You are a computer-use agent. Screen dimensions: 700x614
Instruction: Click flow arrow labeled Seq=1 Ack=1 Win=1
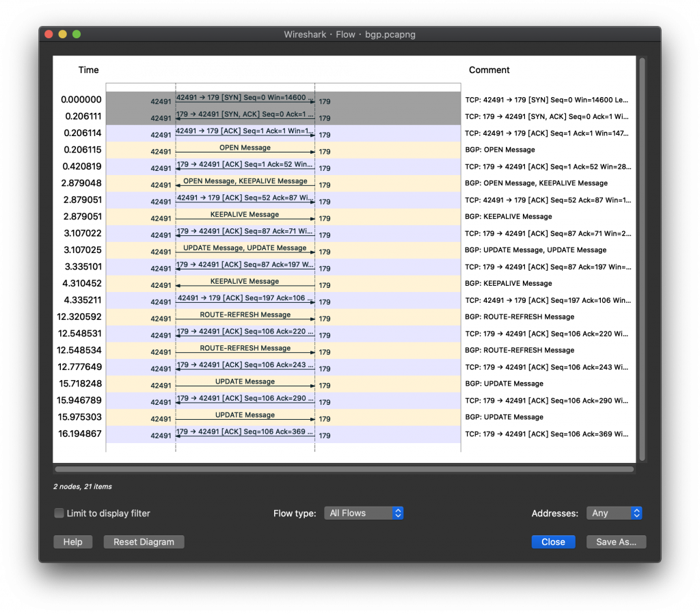tap(245, 133)
